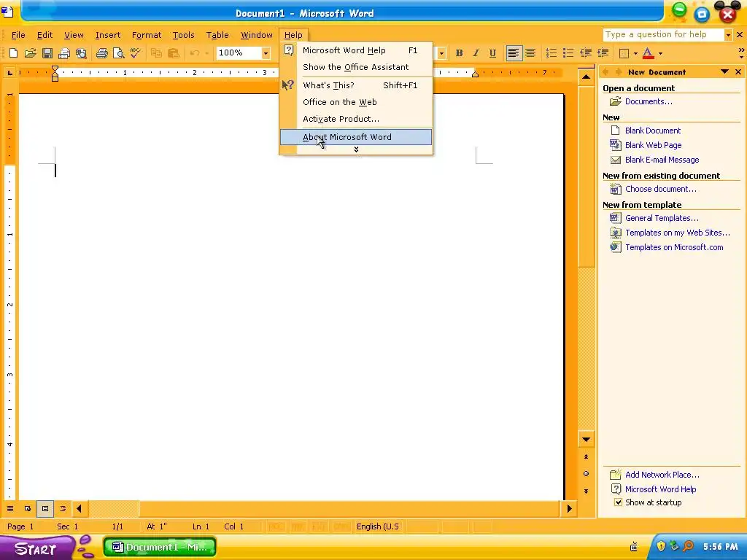Open the File menu
The height and width of the screenshot is (560, 747).
pos(18,35)
